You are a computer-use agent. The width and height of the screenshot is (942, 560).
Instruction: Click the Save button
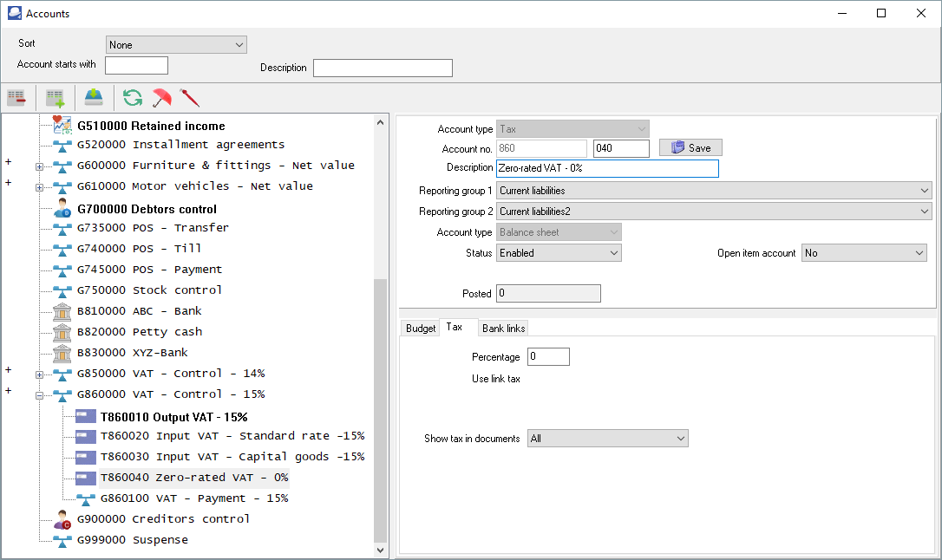690,147
